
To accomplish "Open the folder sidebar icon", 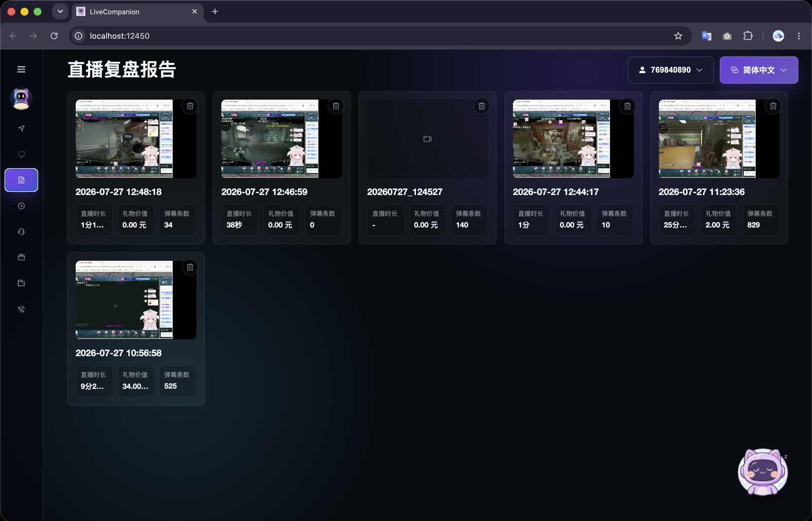I will [21, 283].
